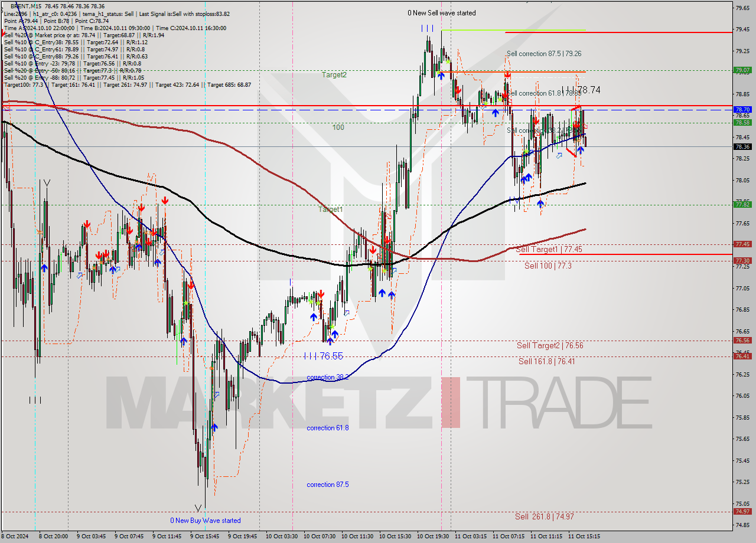Click the 75.45 price scale value
The width and height of the screenshot is (756, 543).
742,460
